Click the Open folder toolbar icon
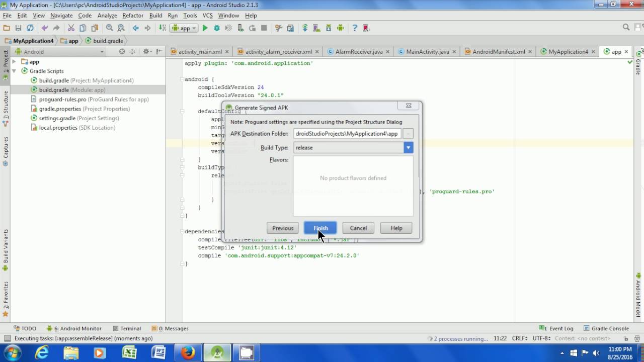 point(7,28)
